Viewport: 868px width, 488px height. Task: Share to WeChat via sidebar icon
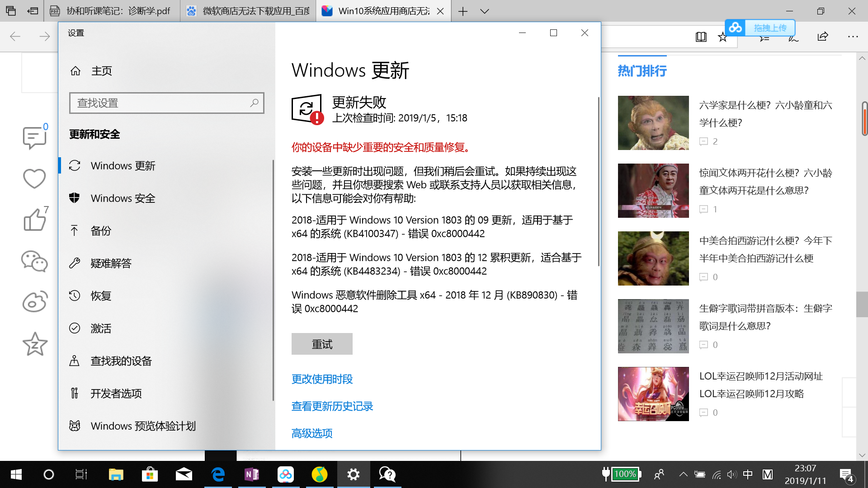tap(34, 261)
